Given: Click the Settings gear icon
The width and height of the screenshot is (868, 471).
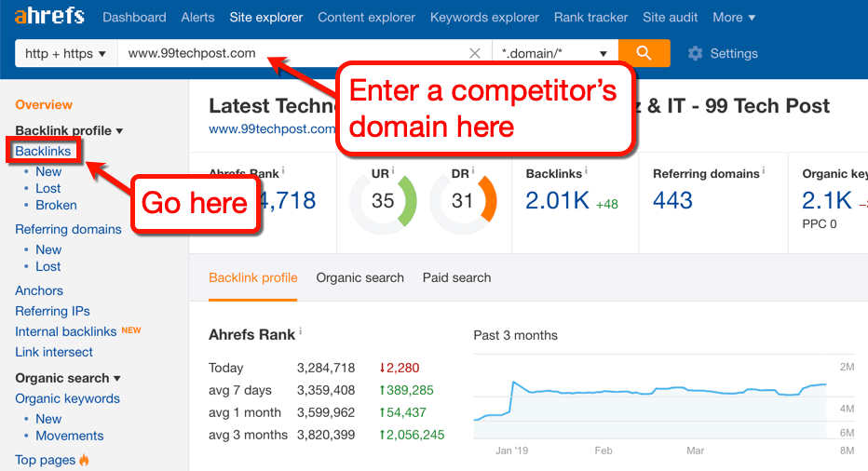Looking at the screenshot, I should (x=696, y=53).
